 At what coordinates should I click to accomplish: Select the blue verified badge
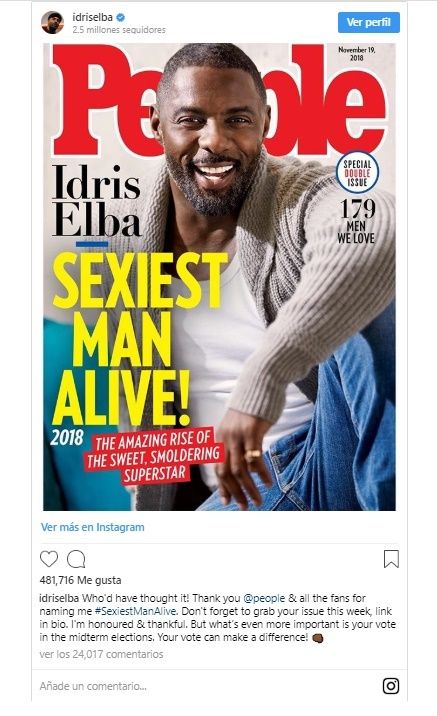pyautogui.click(x=121, y=17)
